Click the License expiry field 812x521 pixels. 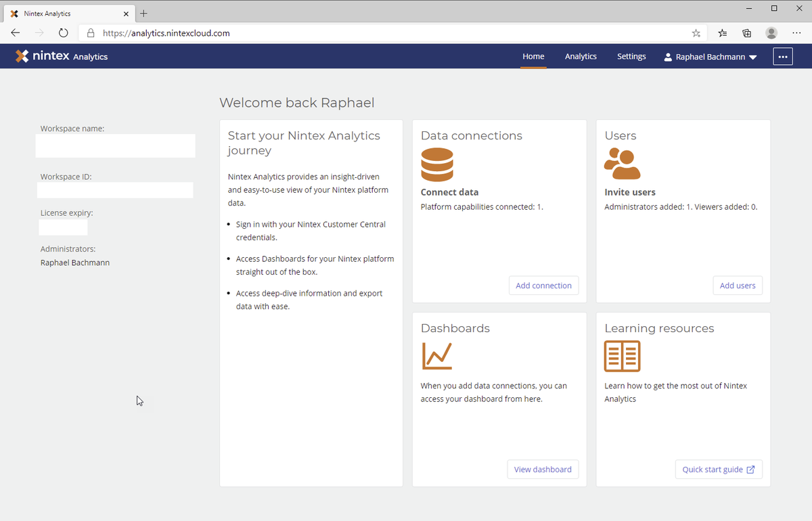click(63, 227)
